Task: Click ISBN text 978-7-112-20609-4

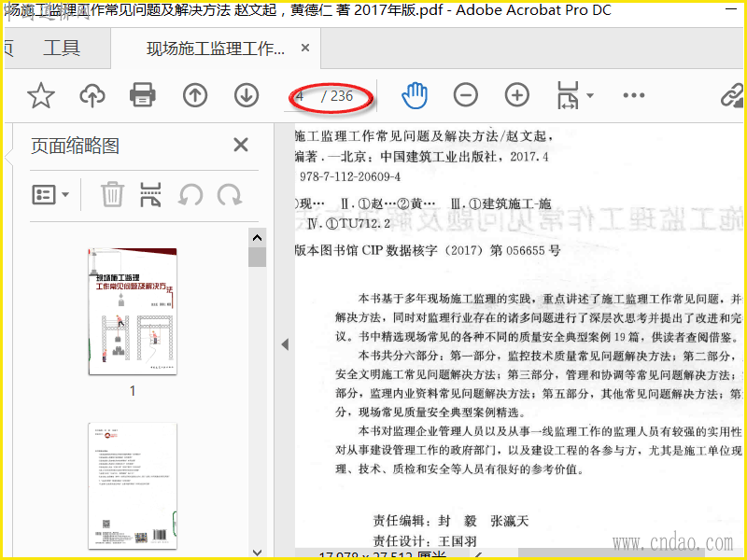Action: [350, 176]
